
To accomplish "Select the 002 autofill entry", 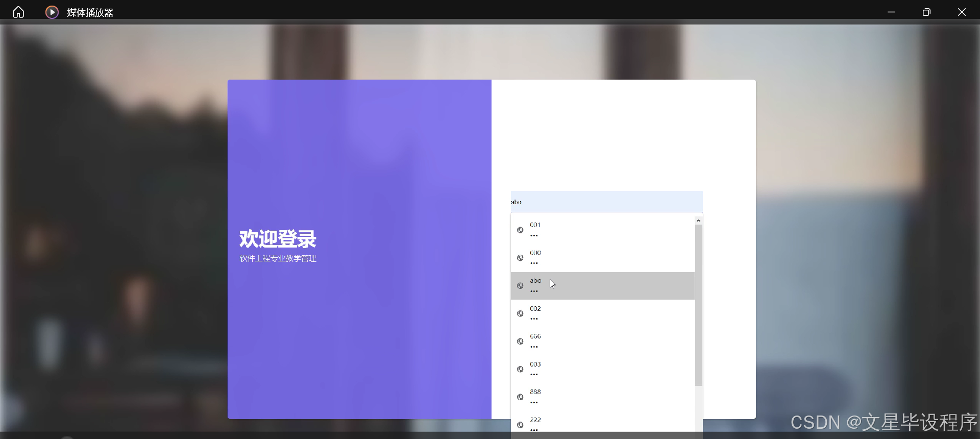I will (603, 313).
